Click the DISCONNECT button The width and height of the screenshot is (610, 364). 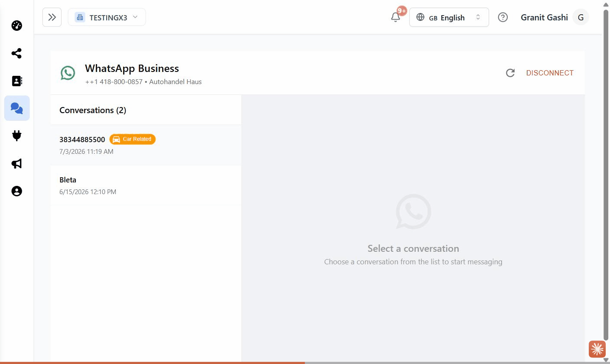tap(550, 73)
